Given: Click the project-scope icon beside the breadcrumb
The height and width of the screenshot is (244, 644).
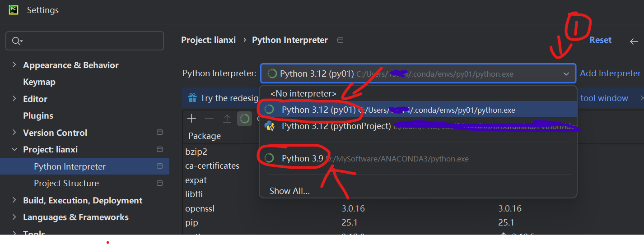Looking at the screenshot, I should point(341,40).
